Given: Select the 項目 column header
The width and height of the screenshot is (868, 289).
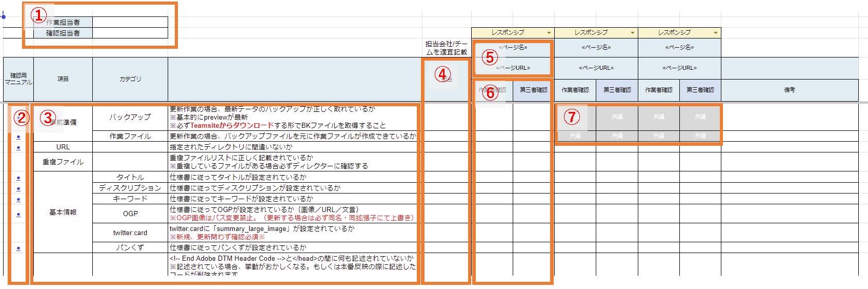Looking at the screenshot, I should pyautogui.click(x=63, y=79).
